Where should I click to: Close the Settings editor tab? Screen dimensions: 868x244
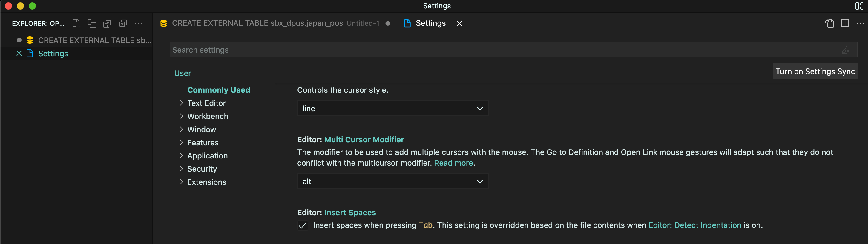459,23
